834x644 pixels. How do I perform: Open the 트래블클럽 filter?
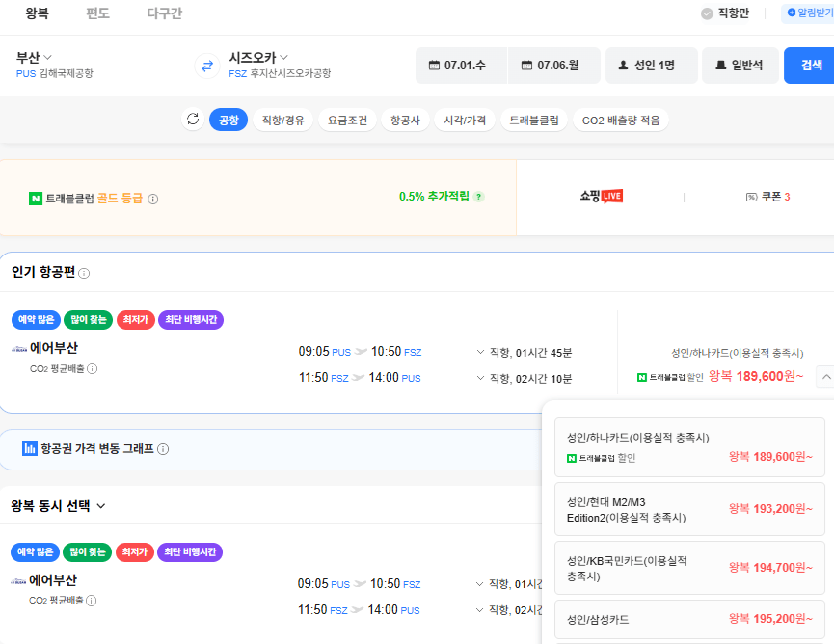pos(534,121)
